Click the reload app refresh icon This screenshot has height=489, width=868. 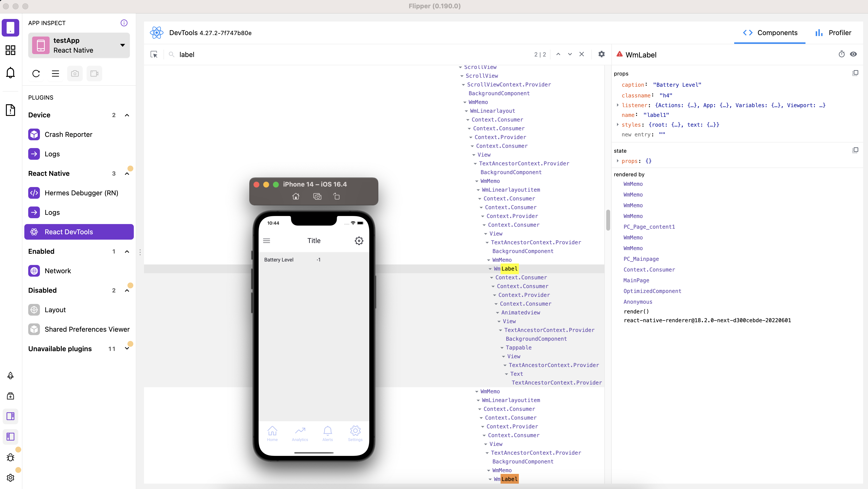click(36, 74)
